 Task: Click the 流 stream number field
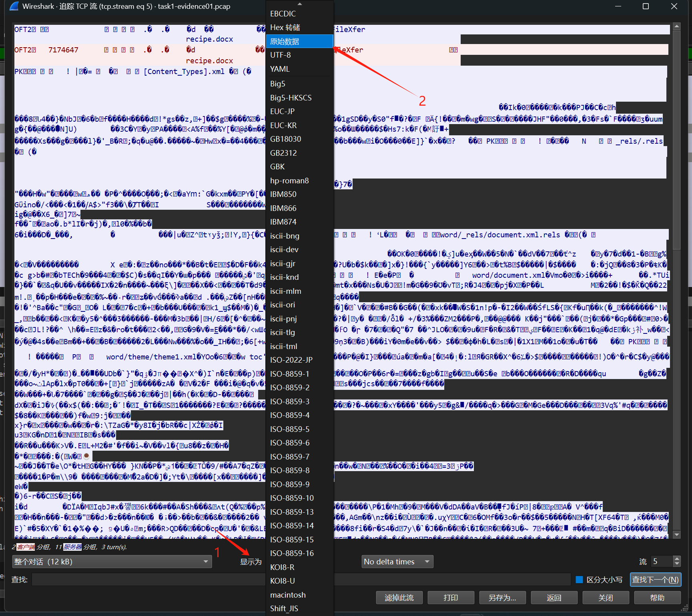661,562
